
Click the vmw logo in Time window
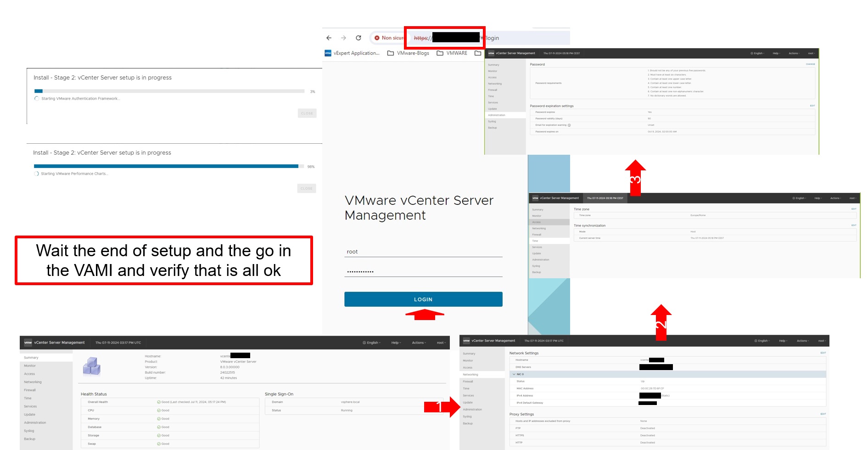pos(535,198)
